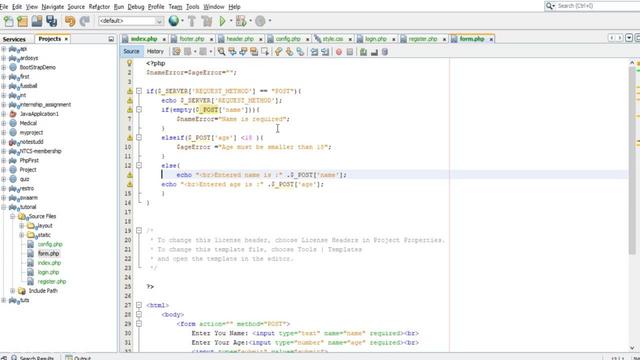Open the <default> configuration dropdown
The width and height of the screenshot is (640, 360).
click(x=131, y=21)
